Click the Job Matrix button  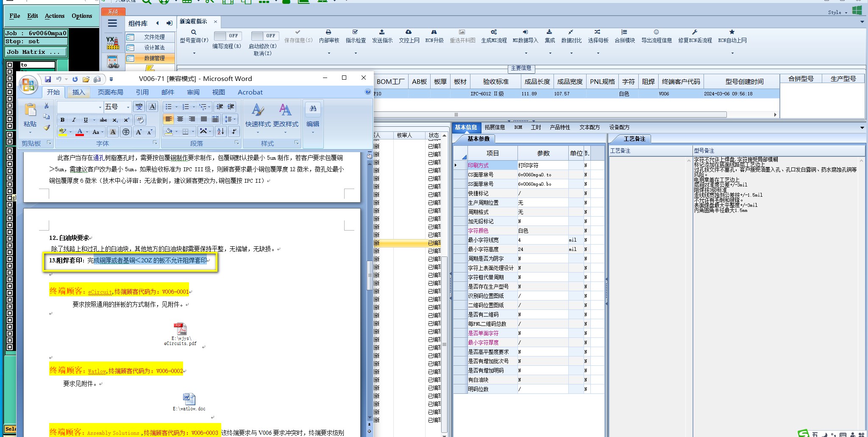pos(36,52)
